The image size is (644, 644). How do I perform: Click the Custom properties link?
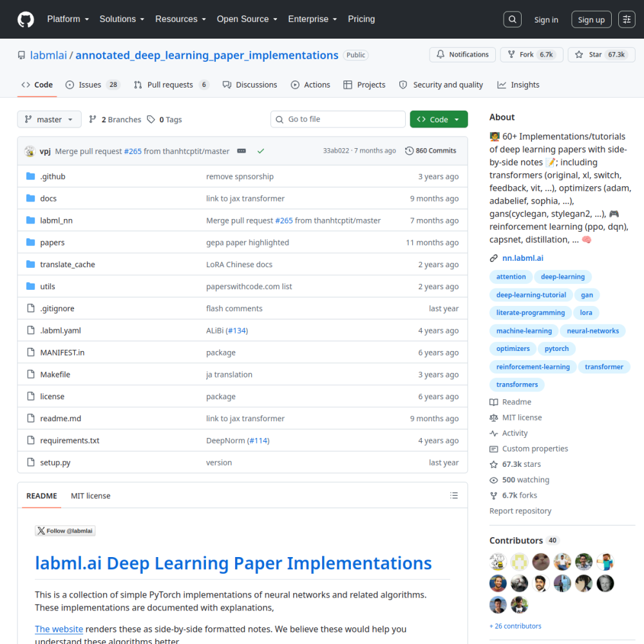[x=535, y=449]
